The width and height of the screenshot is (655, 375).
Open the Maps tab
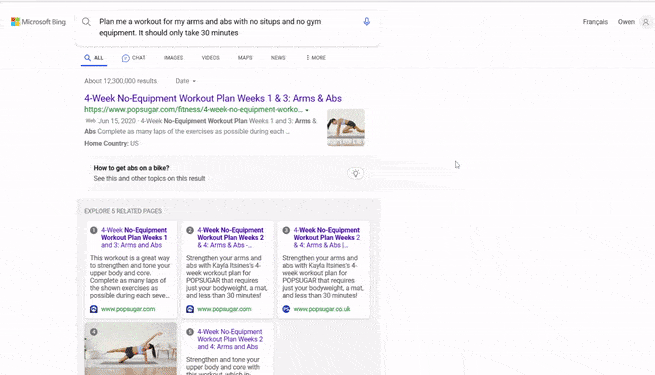245,58
